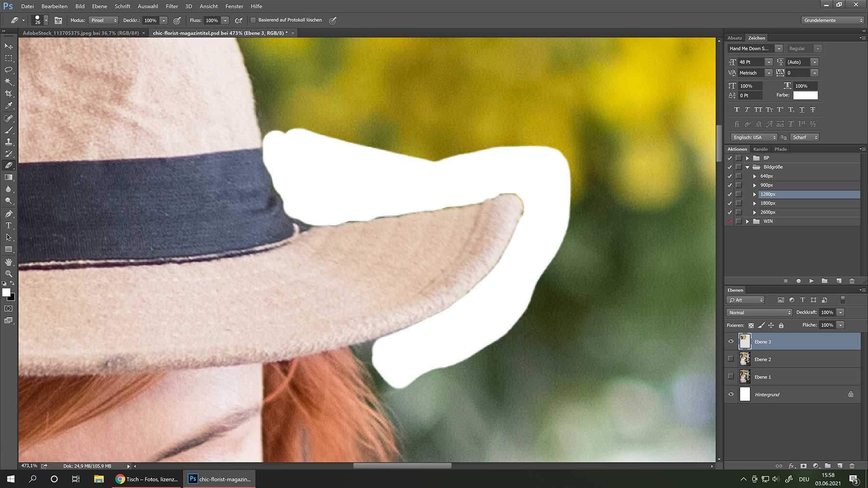Enable Basierend auf Protokoll löschen checkbox
868x488 pixels.
253,20
